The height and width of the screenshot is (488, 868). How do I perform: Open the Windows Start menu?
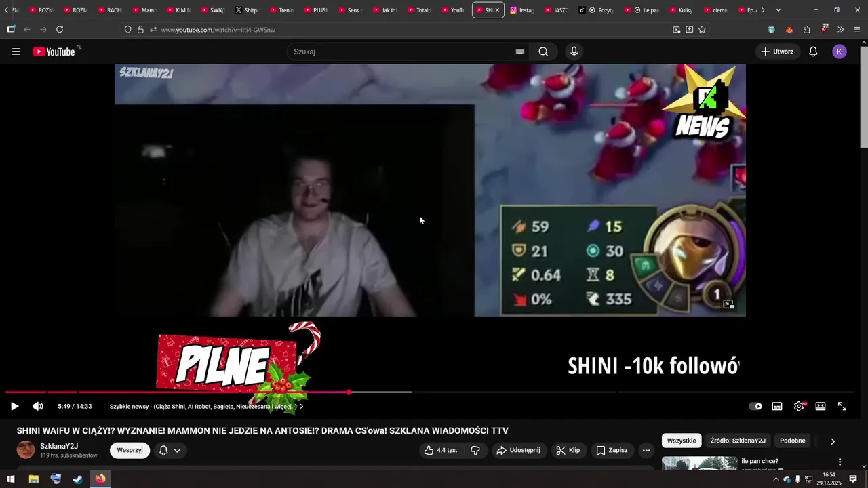point(11,479)
